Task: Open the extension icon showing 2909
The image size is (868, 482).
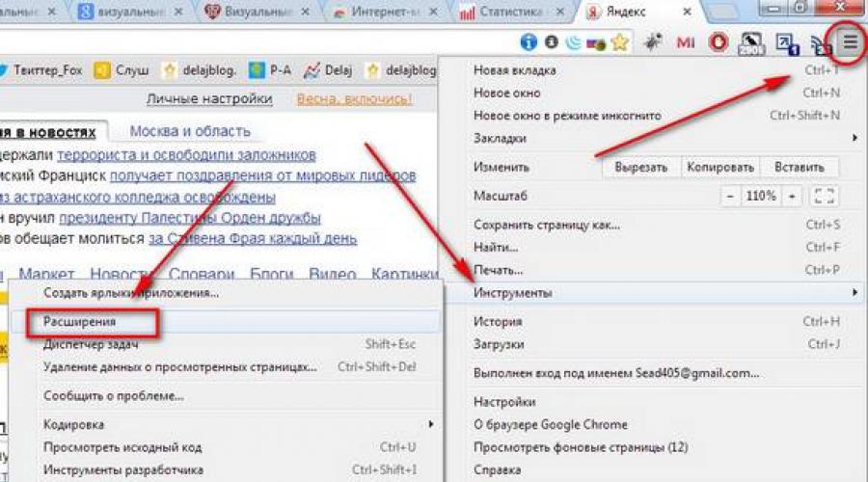Action: [751, 43]
